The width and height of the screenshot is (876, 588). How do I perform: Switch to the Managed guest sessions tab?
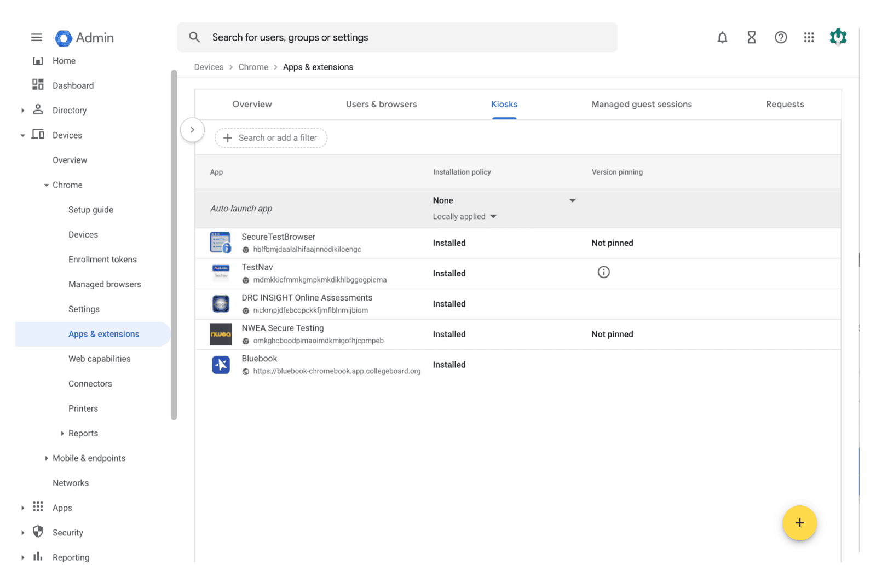point(641,104)
